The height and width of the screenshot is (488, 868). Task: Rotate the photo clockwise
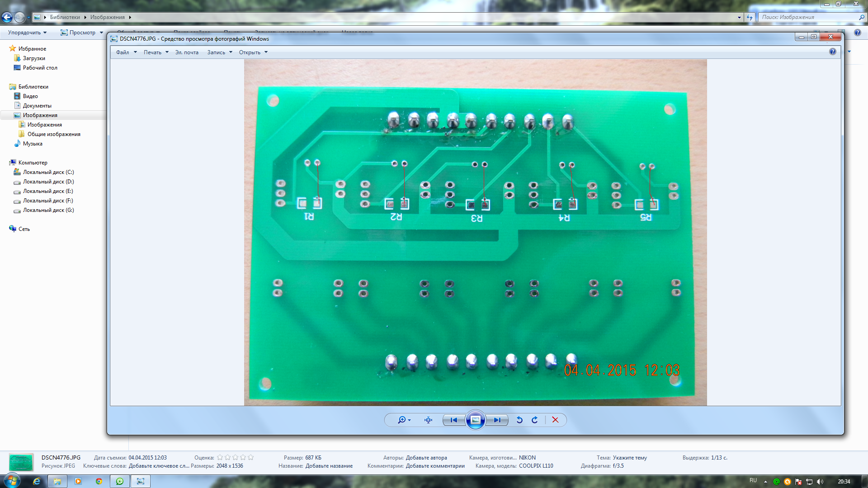pos(535,420)
